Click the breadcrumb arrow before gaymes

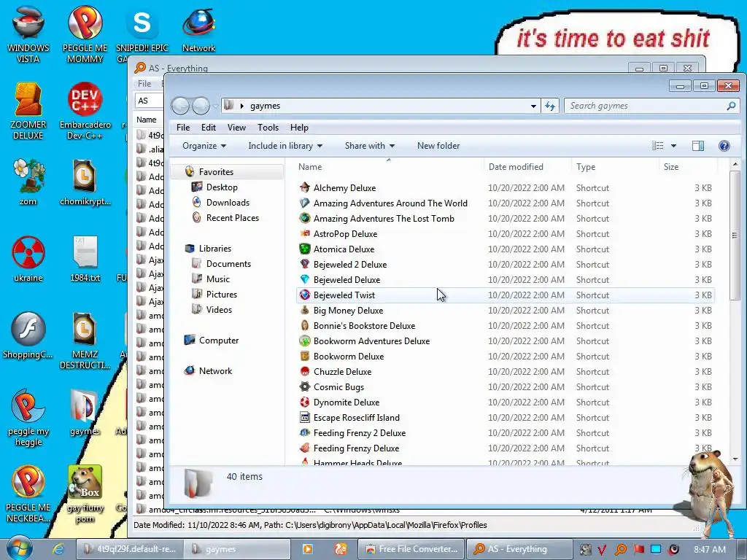[x=241, y=106]
